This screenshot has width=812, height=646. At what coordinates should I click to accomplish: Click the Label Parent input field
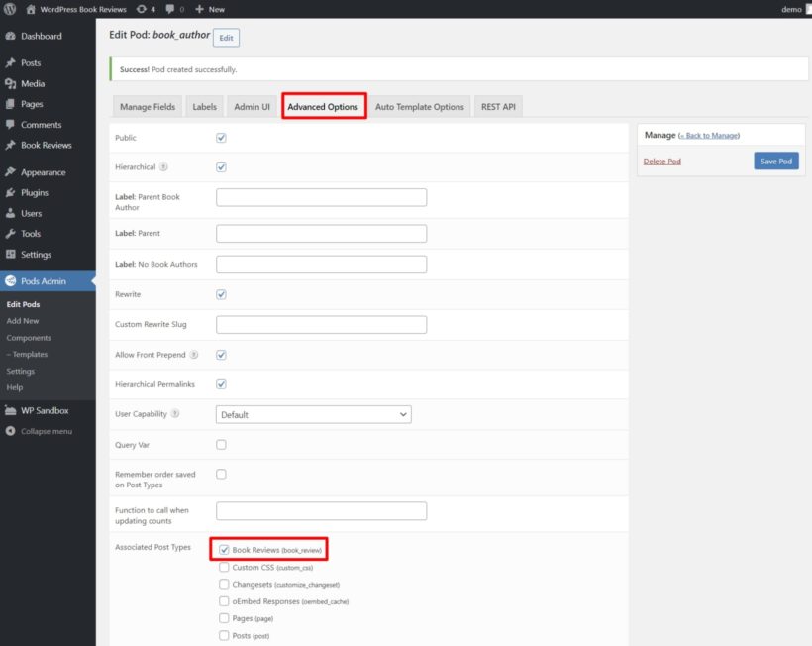click(x=321, y=233)
